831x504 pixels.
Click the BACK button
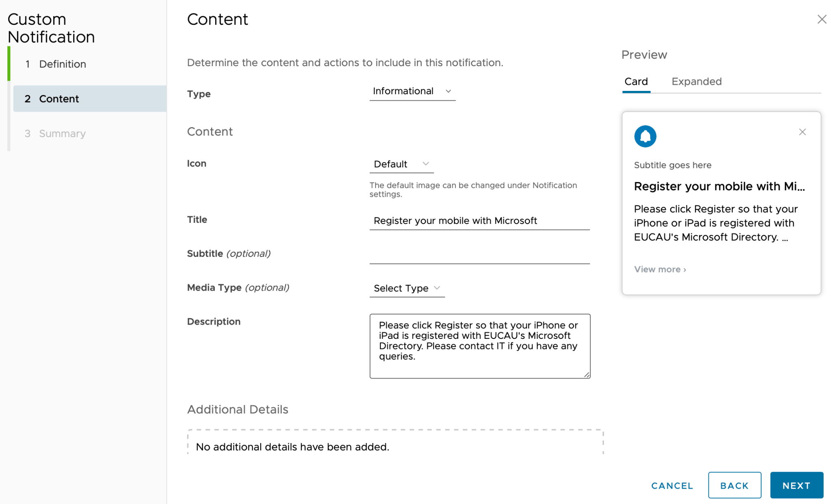point(734,485)
